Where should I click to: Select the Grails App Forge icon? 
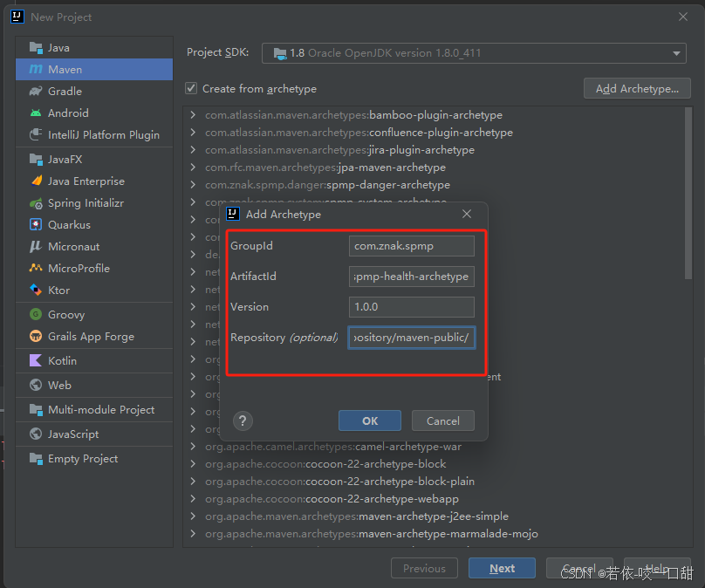tap(36, 336)
